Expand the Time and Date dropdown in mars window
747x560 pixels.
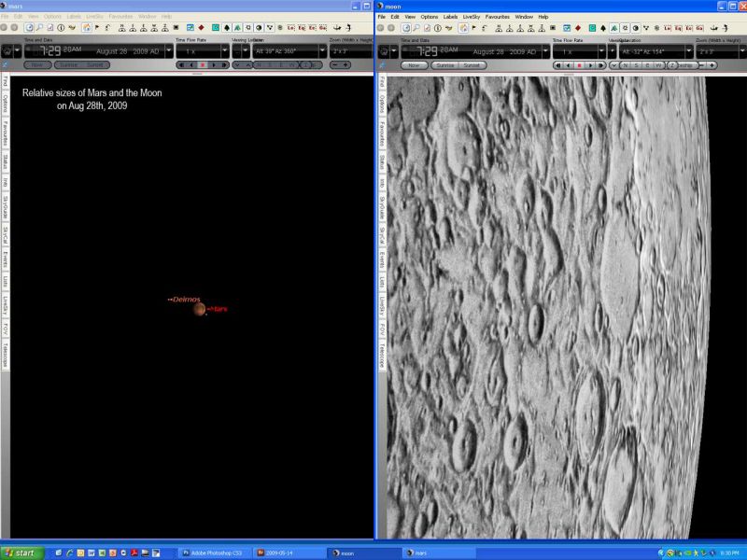[169, 51]
